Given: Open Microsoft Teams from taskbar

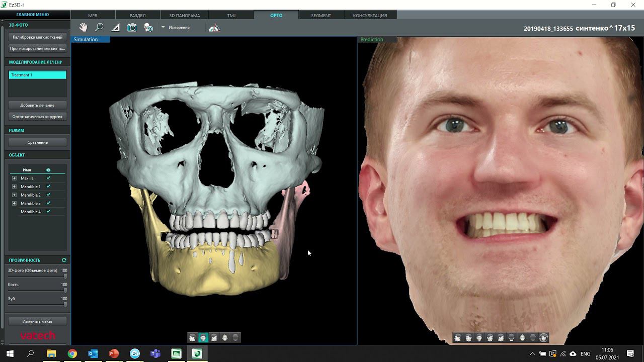Looking at the screenshot, I should click(x=155, y=353).
